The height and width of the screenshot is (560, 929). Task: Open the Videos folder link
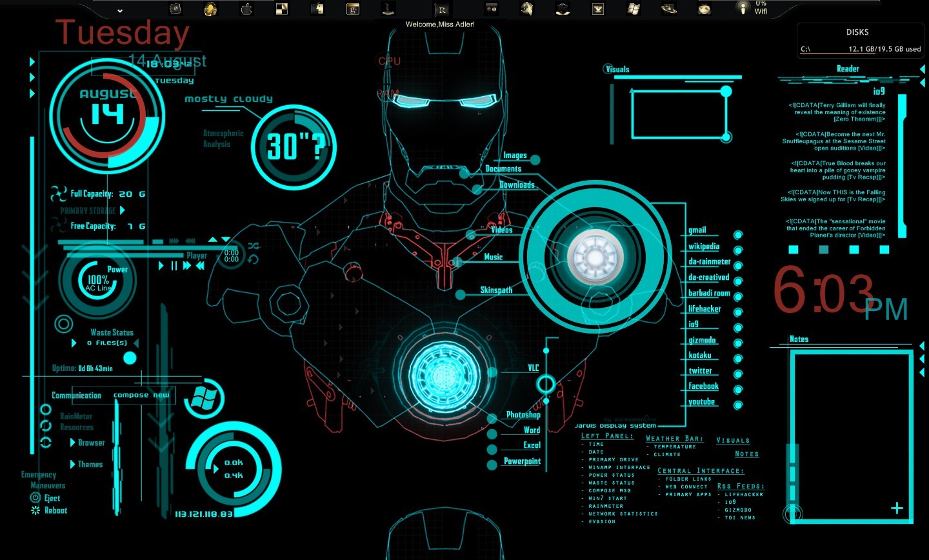point(502,230)
